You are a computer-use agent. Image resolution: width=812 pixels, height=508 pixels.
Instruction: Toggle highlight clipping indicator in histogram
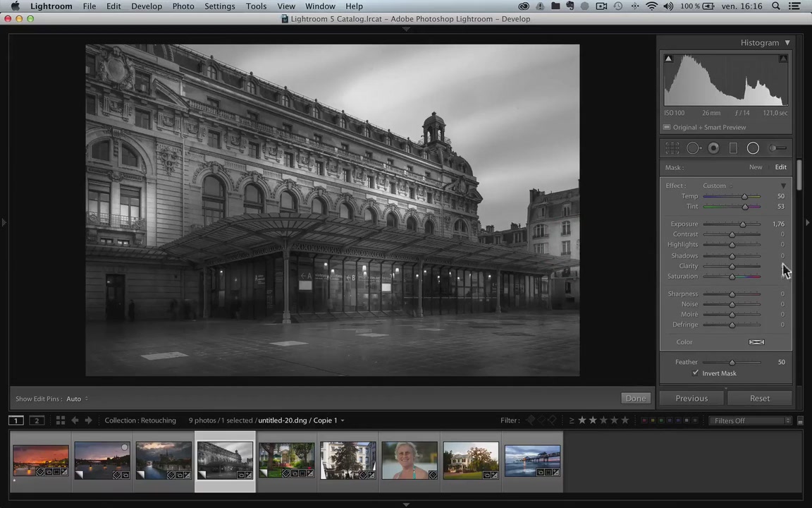point(783,59)
